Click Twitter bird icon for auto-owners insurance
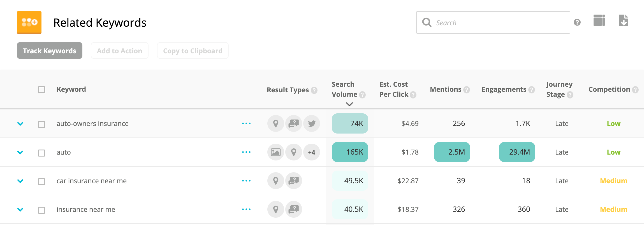The height and width of the screenshot is (225, 644). pos(312,123)
